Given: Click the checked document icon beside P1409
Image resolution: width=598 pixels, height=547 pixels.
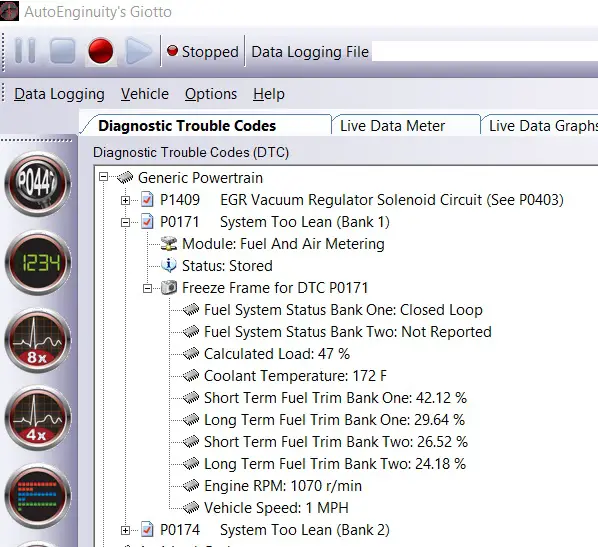Looking at the screenshot, I should [x=147, y=199].
